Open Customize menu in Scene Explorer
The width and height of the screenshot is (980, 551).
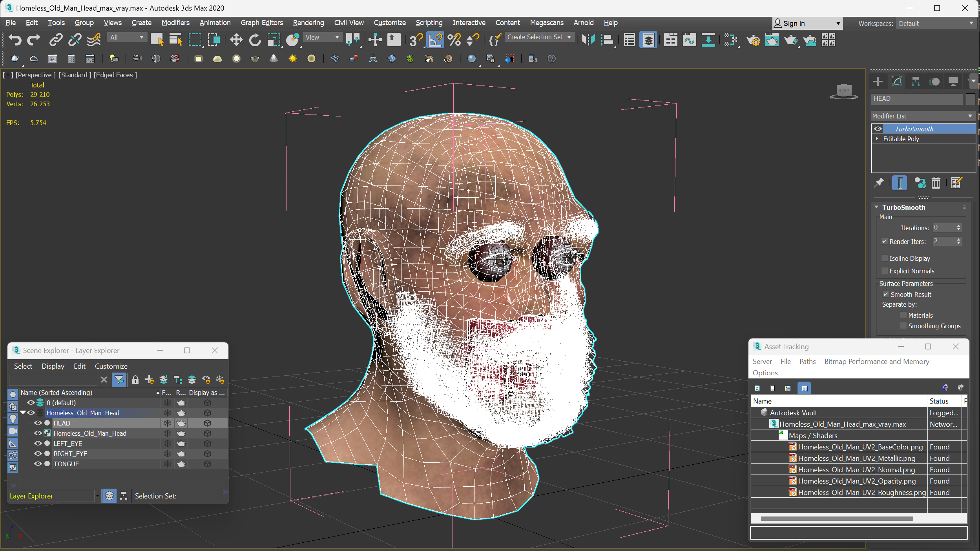point(111,366)
